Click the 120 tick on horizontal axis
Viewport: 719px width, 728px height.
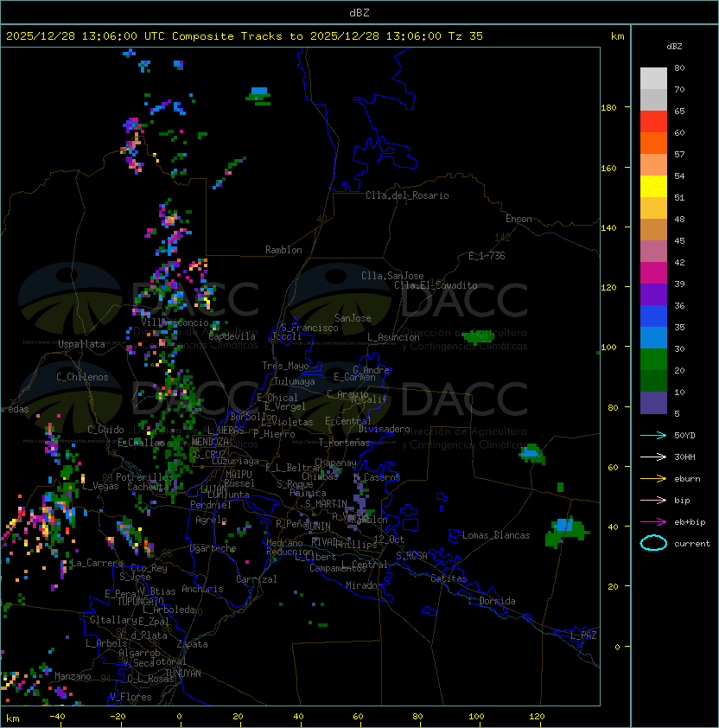[x=537, y=717]
